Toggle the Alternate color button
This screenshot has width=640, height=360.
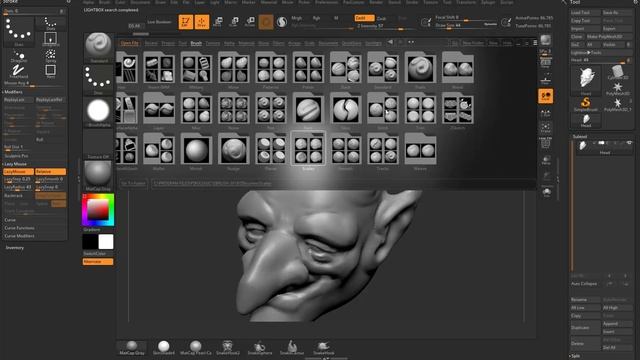click(x=98, y=262)
